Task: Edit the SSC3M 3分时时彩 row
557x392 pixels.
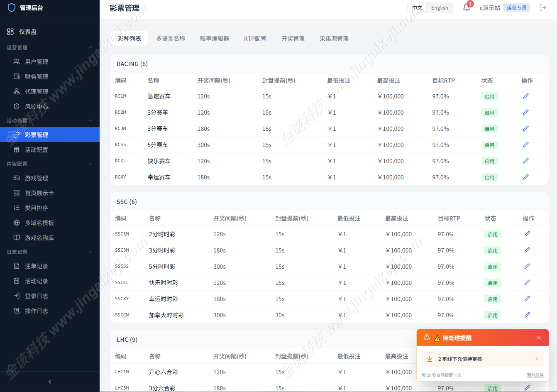Action: point(527,250)
